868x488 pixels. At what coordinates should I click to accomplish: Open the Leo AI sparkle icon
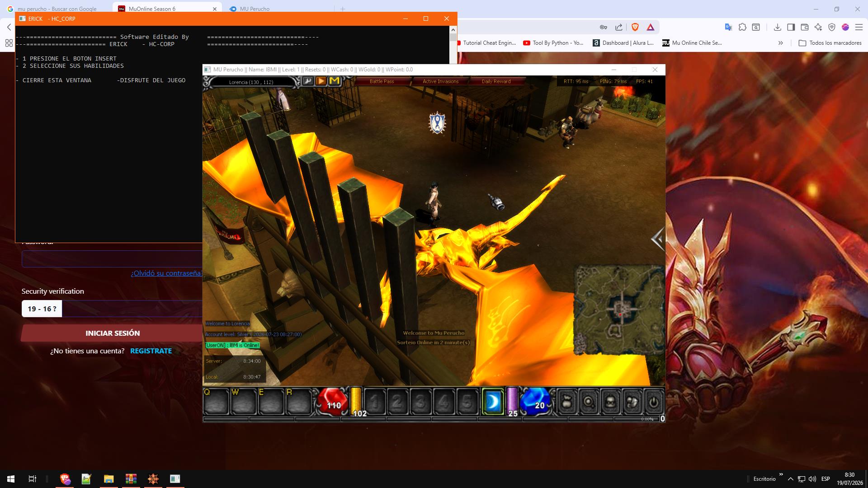(818, 27)
